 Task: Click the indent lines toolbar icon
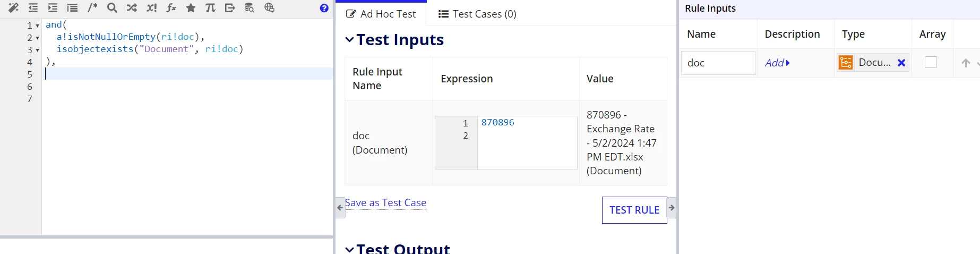point(53,8)
